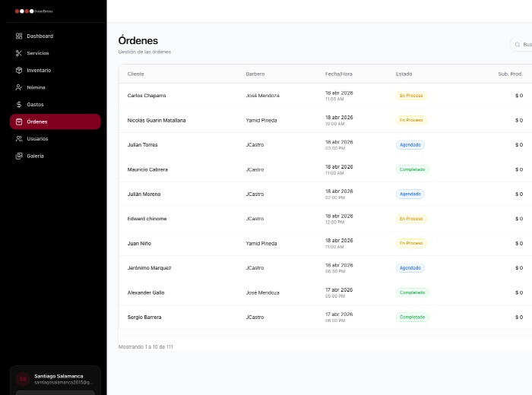Click the Órdenes shopping bag icon
532x395 pixels.
[19, 122]
